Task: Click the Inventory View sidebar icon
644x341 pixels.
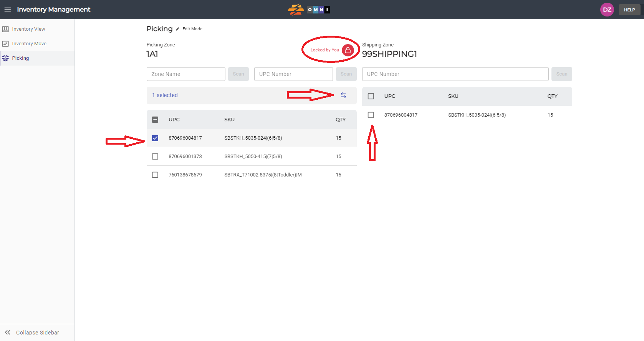Action: 5,29
